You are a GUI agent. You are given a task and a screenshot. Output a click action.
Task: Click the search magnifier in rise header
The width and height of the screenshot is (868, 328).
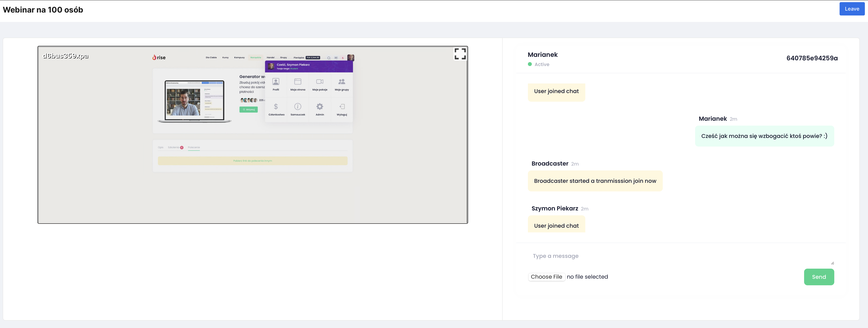pyautogui.click(x=329, y=58)
